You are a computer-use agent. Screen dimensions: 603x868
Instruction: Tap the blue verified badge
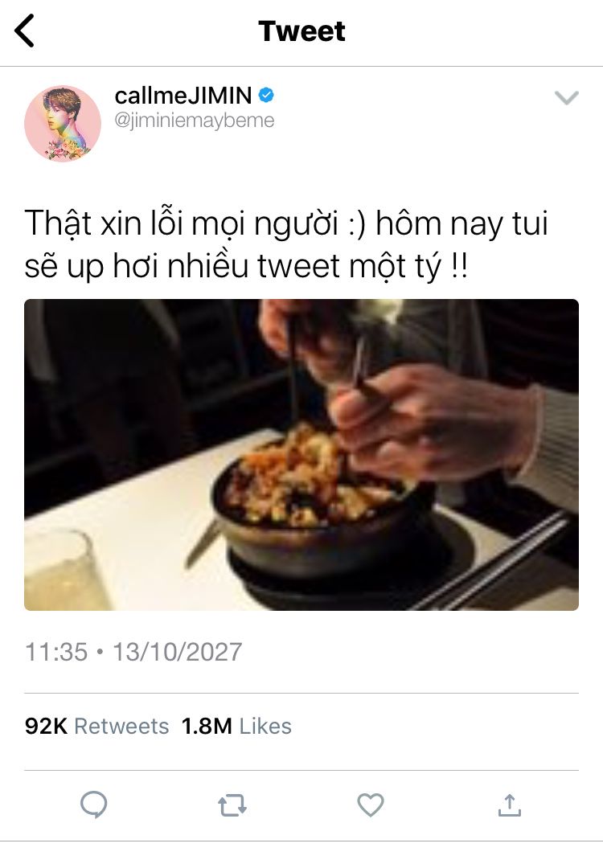pyautogui.click(x=266, y=95)
